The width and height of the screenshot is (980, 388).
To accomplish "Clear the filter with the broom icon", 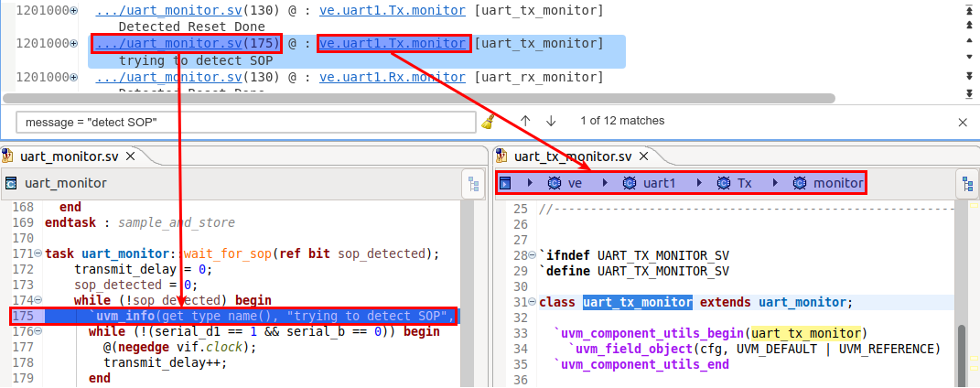I will pyautogui.click(x=488, y=122).
